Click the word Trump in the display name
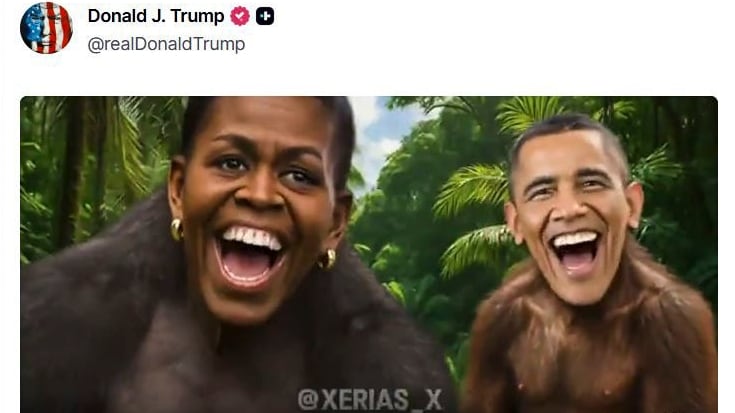 197,16
